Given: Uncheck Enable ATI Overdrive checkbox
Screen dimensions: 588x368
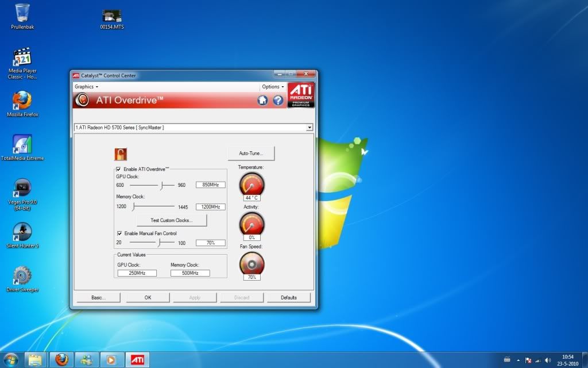Looking at the screenshot, I should tap(119, 169).
